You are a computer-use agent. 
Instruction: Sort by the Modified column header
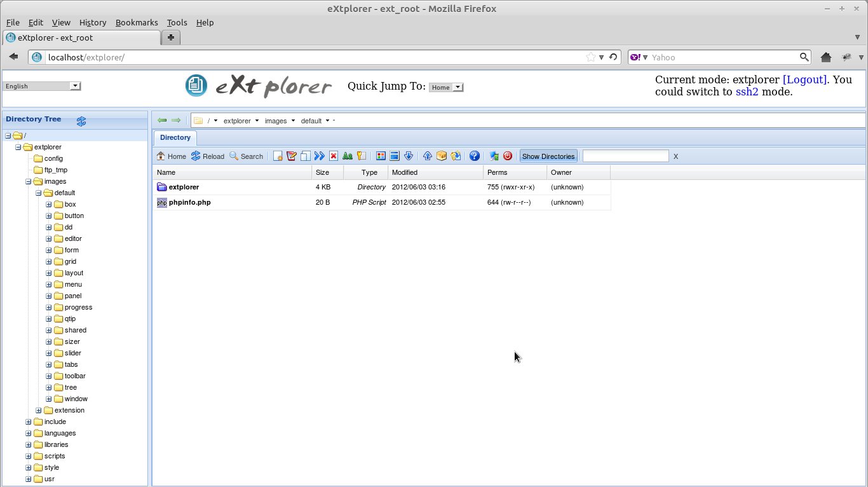click(436, 172)
